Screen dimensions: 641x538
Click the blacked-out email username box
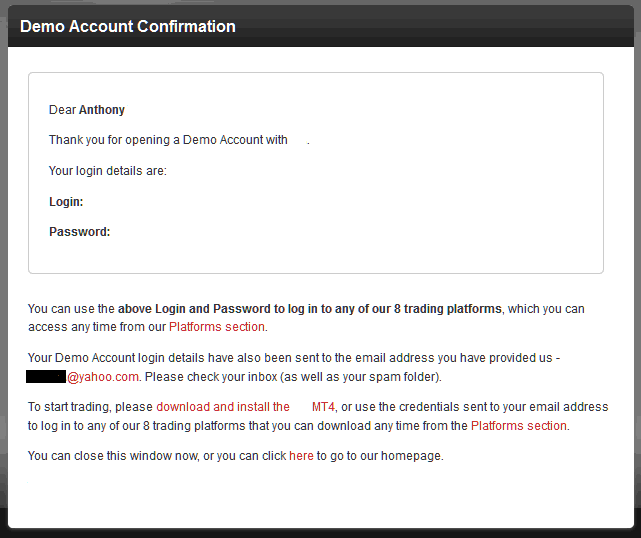46,377
